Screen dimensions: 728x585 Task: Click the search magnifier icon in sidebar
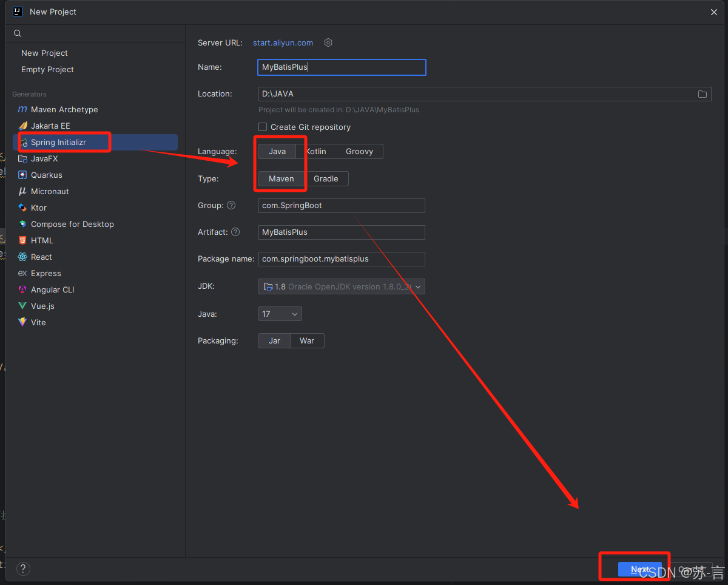point(18,33)
